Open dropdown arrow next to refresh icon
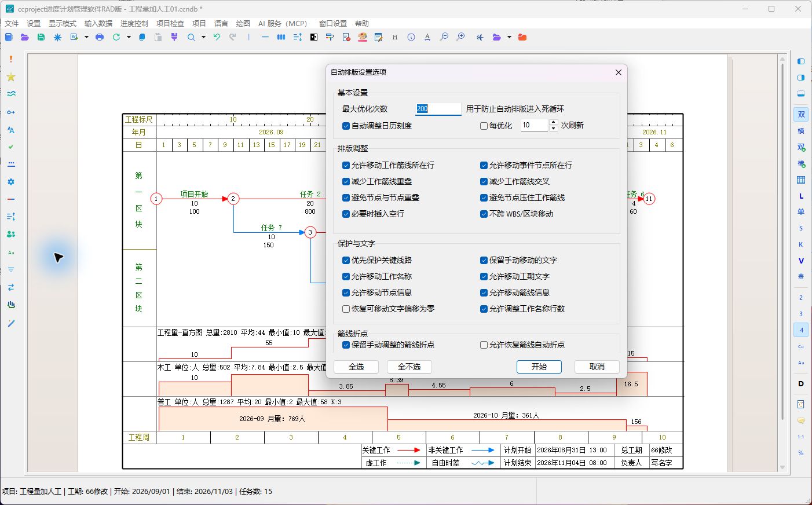This screenshot has width=812, height=505. (x=129, y=37)
